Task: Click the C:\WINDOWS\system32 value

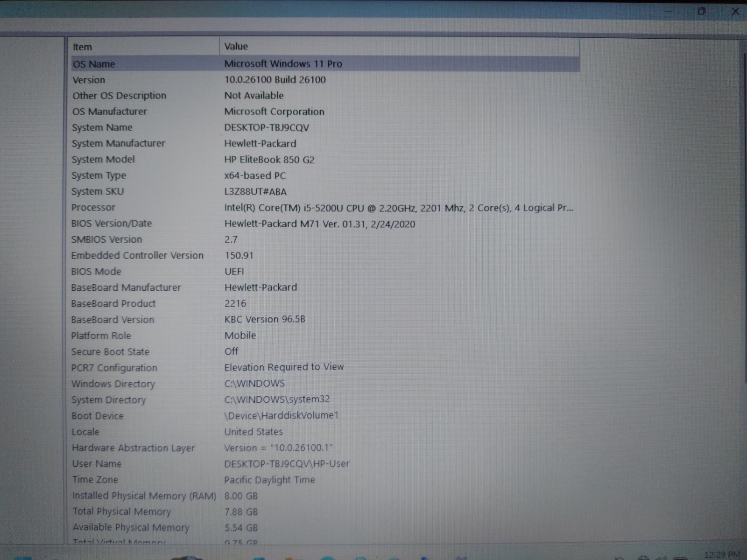Action: 277,399
